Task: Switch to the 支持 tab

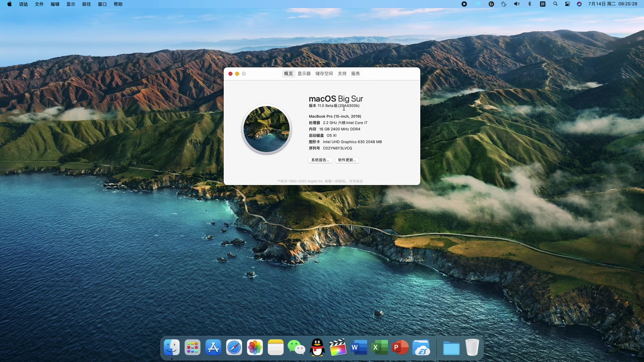Action: click(x=342, y=73)
